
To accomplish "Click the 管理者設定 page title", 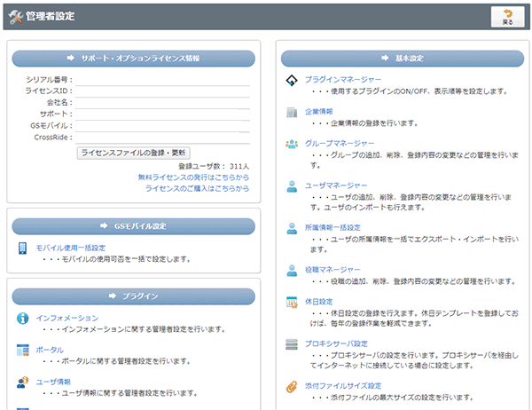I will [51, 16].
